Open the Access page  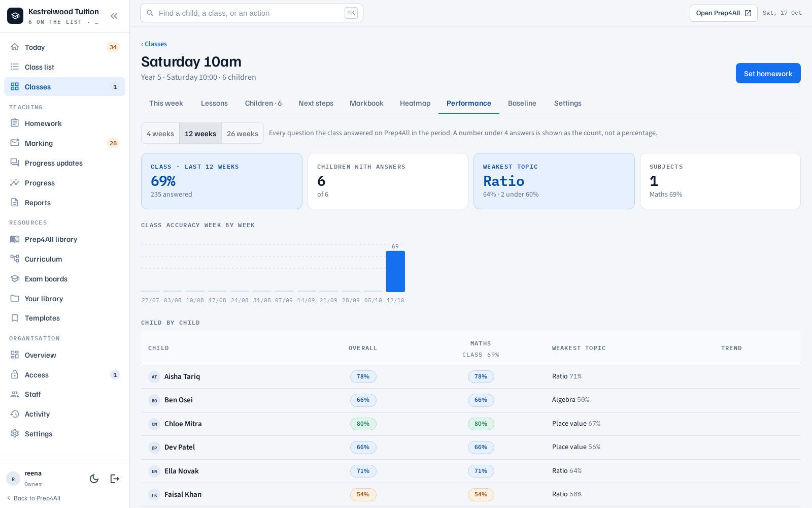point(64,375)
